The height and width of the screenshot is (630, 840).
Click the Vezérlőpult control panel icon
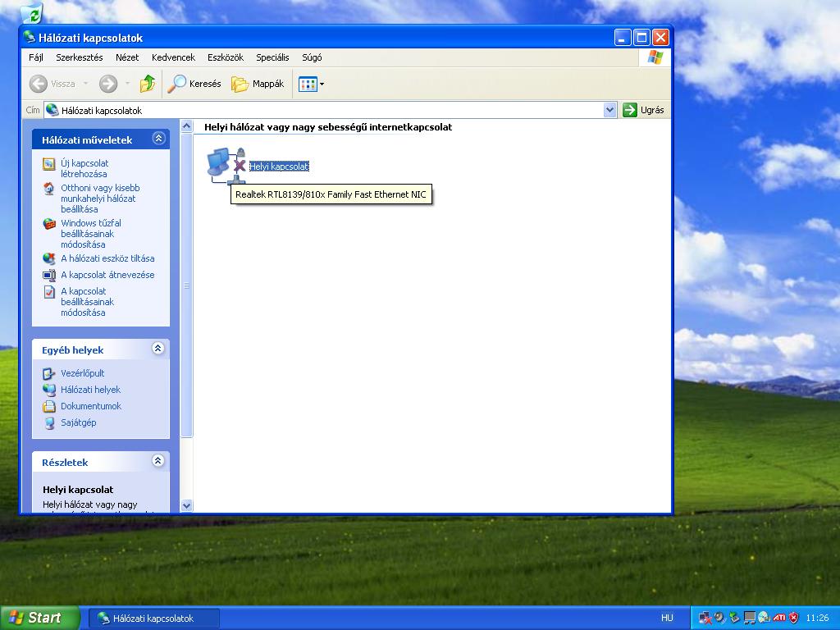(x=48, y=373)
